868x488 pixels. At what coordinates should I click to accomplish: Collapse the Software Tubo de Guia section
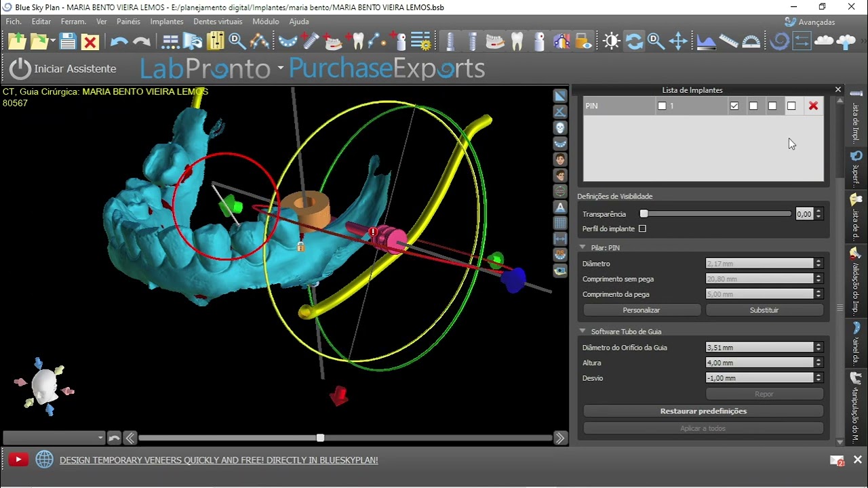583,331
